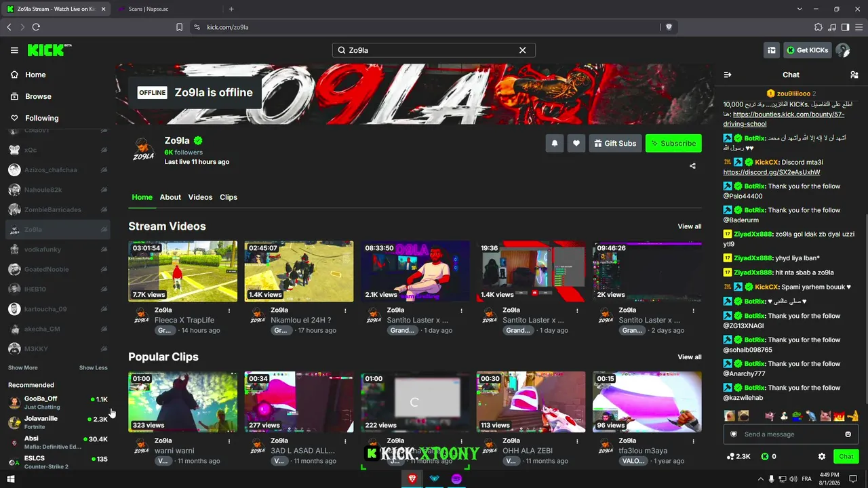Click the Gift Subs button
868x488 pixels.
click(615, 143)
